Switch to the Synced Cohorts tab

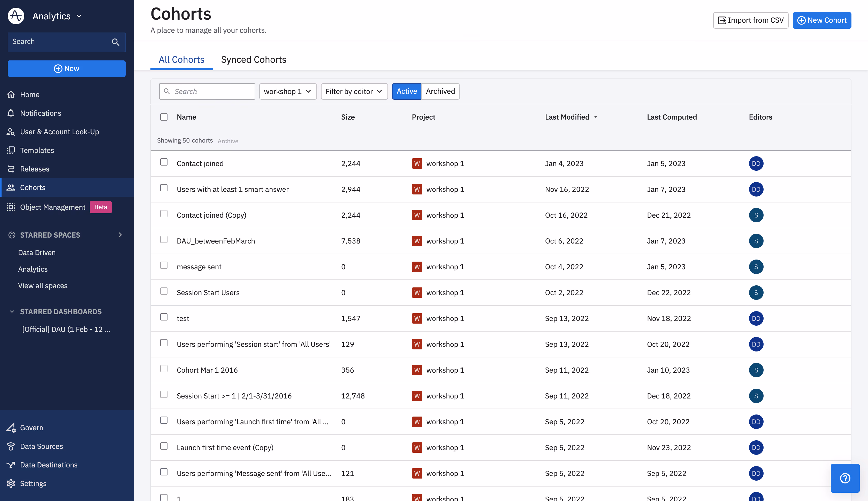tap(253, 60)
